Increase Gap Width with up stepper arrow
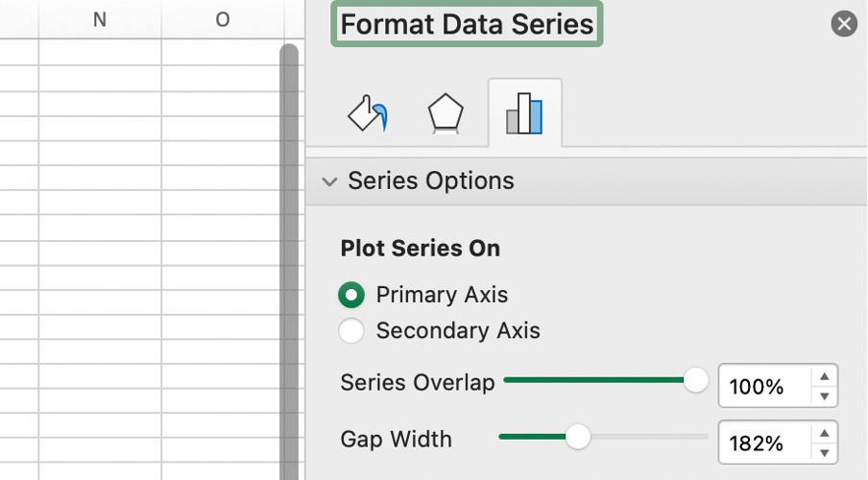 (x=824, y=433)
